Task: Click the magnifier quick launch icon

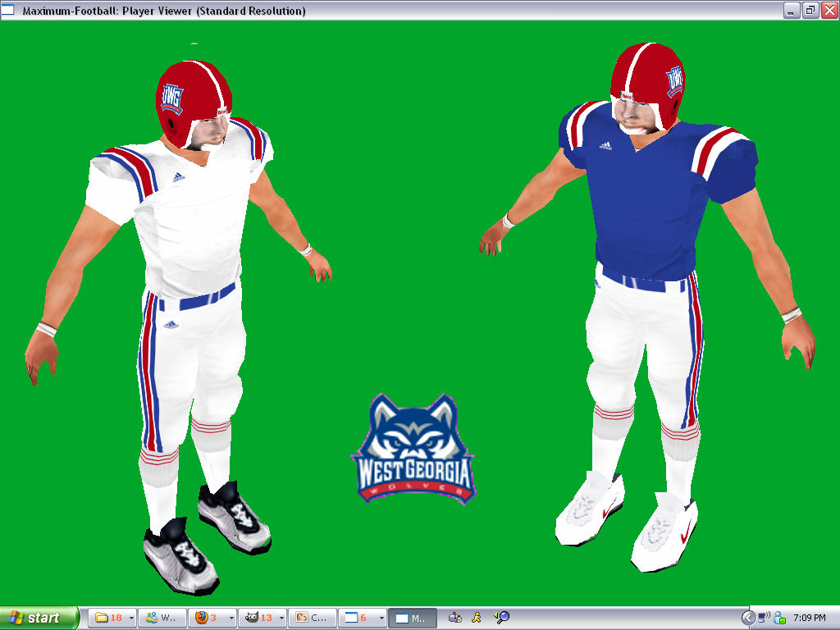Action: tap(501, 618)
